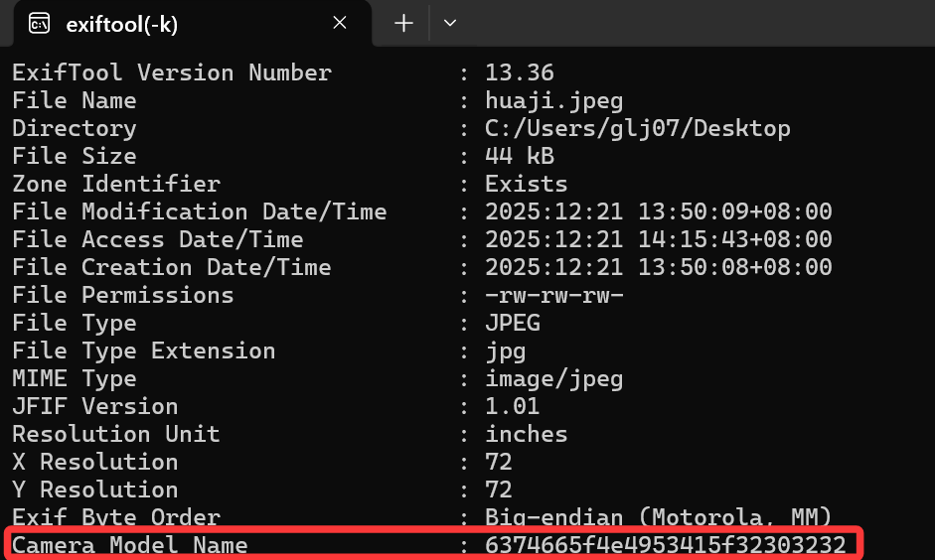Click the Camera Model Name hex string
Viewport: 935px width, 560px height.
pos(665,545)
